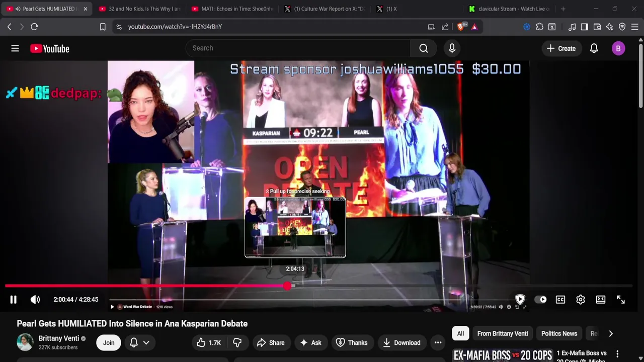The height and width of the screenshot is (362, 644).
Task: Click the site settings icon in address bar
Action: click(119, 27)
